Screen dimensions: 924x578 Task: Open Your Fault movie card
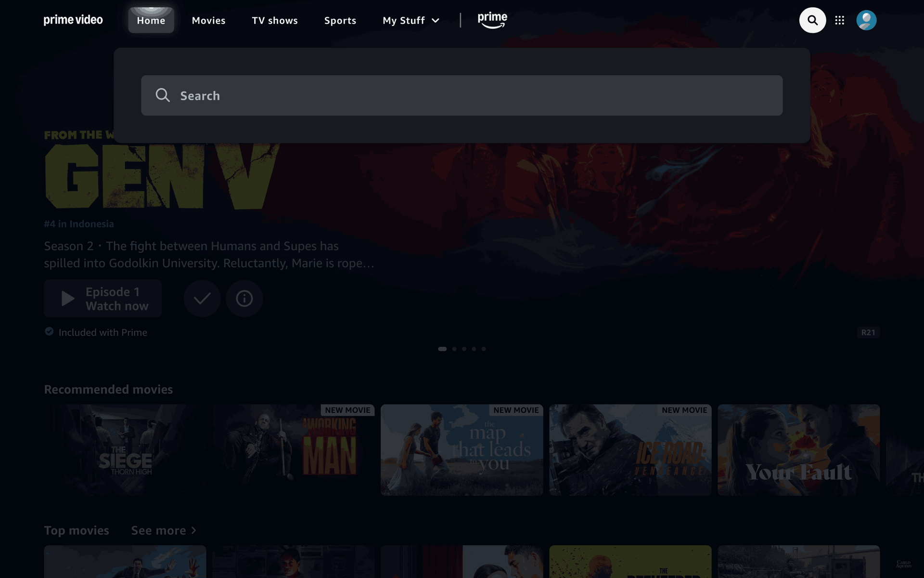(799, 450)
